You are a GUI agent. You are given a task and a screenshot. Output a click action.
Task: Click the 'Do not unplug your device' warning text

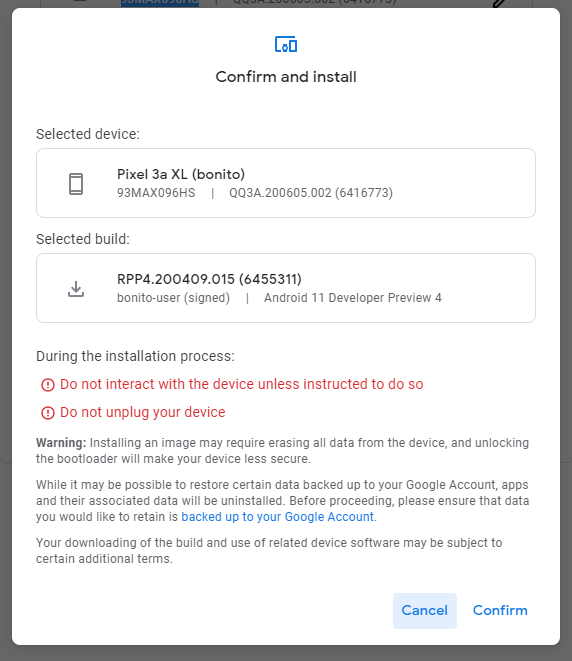pyautogui.click(x=142, y=412)
